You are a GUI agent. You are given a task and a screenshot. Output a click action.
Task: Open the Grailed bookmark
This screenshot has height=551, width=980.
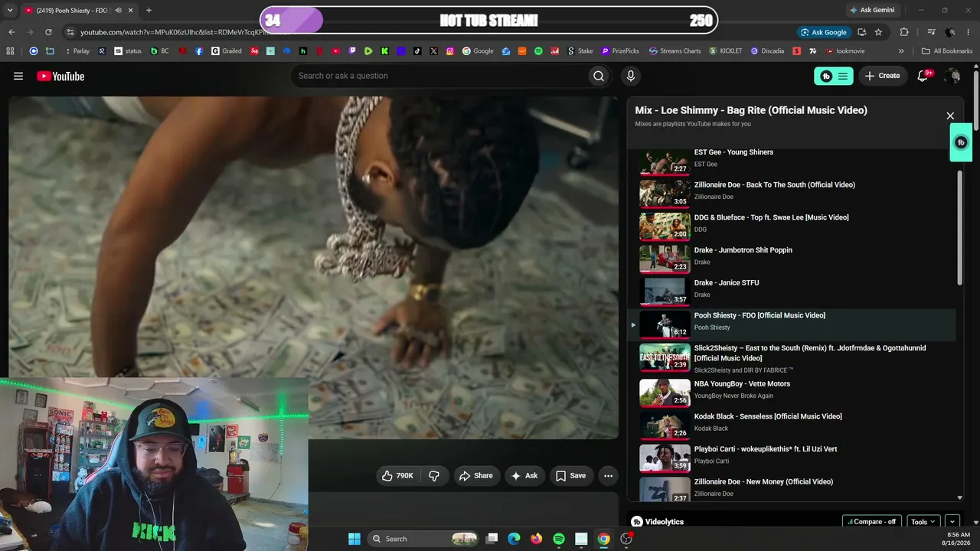pyautogui.click(x=227, y=51)
